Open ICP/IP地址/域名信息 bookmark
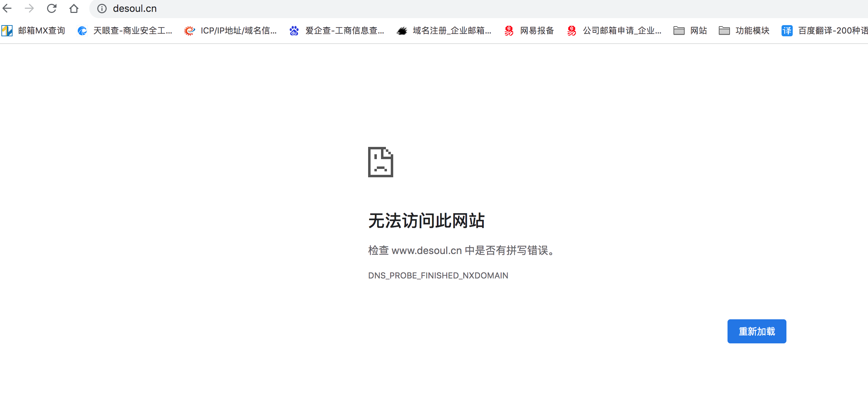Screen dimensions: 868x402 (x=231, y=31)
